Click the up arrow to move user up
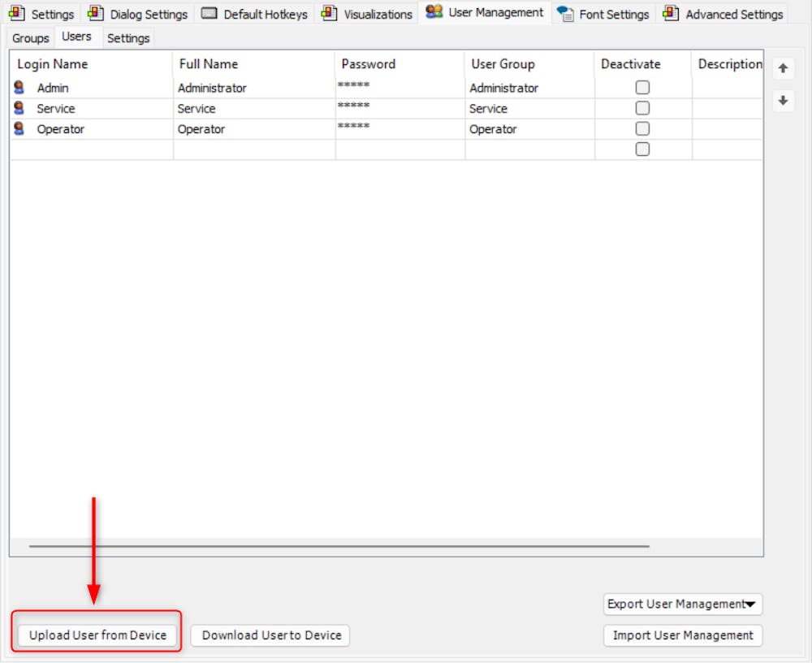The width and height of the screenshot is (812, 663). [782, 68]
